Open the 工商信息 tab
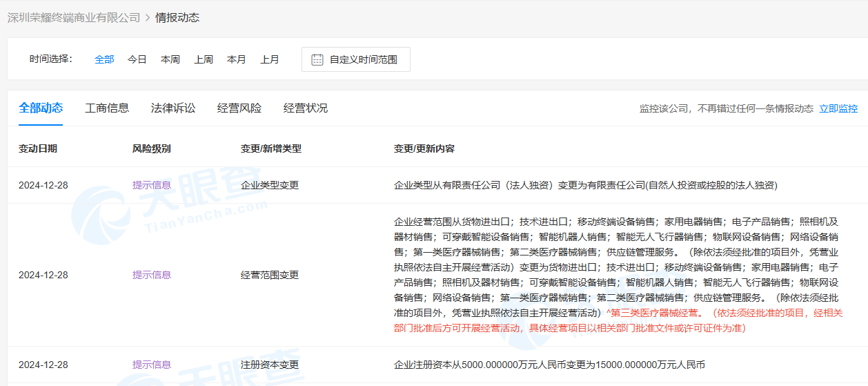 [107, 108]
